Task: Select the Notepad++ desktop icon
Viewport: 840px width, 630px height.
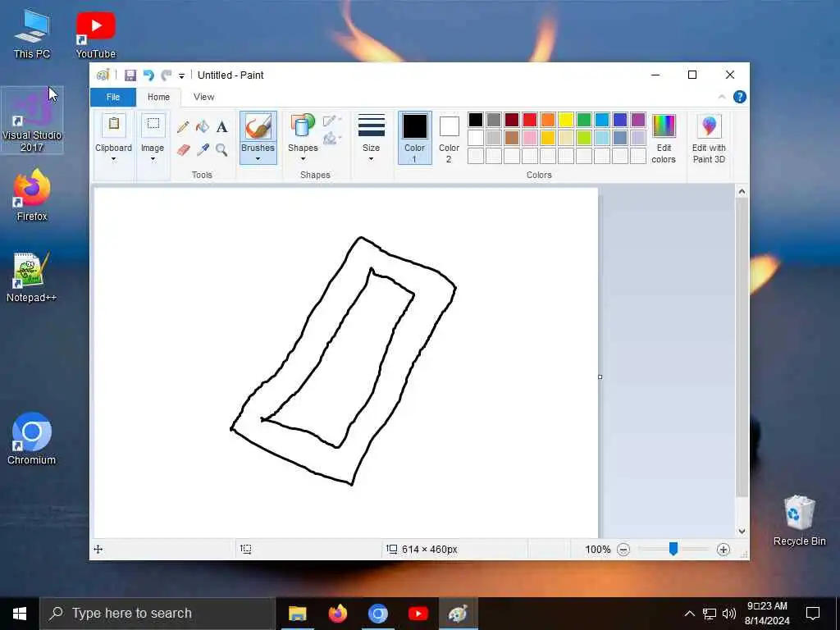Action: click(x=31, y=277)
